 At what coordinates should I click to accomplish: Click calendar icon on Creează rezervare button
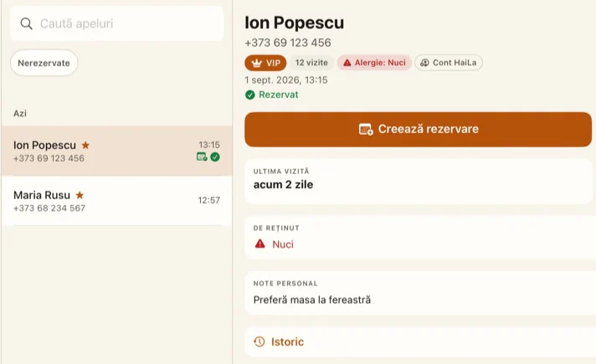pos(366,129)
